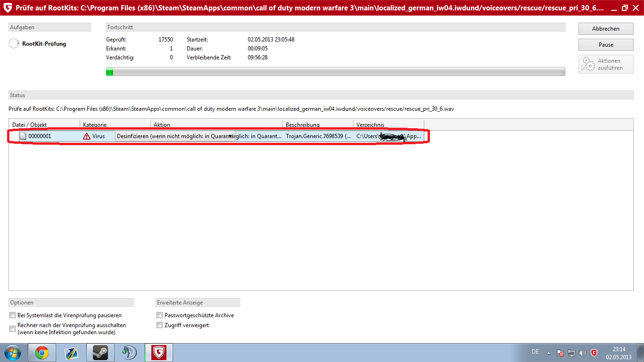Click the green scan progress bar
644x362 pixels.
(x=336, y=72)
